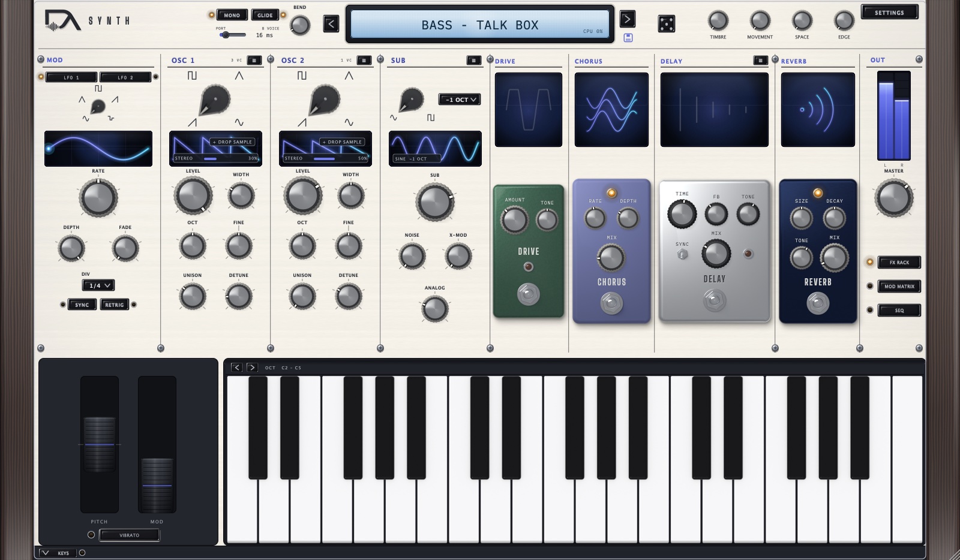Viewport: 960px width, 560px height.
Task: Open the -1 OCT sub dropdown
Action: (460, 100)
